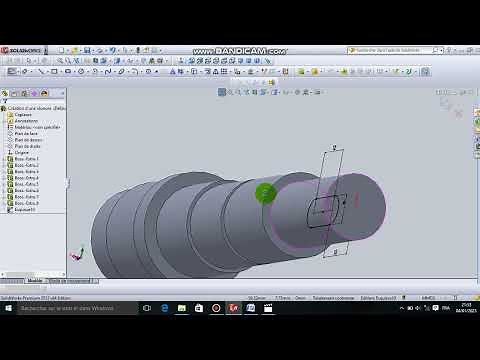Image resolution: width=480 pixels, height=360 pixels.
Task: Click the Open document folder icon
Action: click(75, 51)
